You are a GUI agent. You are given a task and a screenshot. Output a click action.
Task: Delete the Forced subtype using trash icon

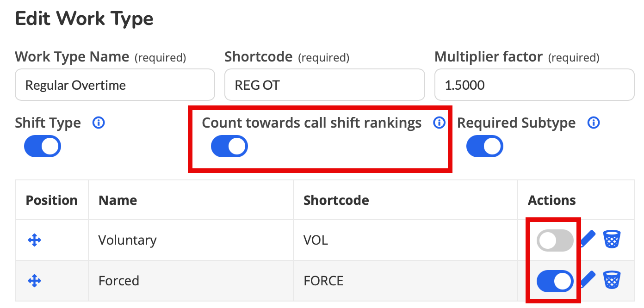pyautogui.click(x=612, y=280)
